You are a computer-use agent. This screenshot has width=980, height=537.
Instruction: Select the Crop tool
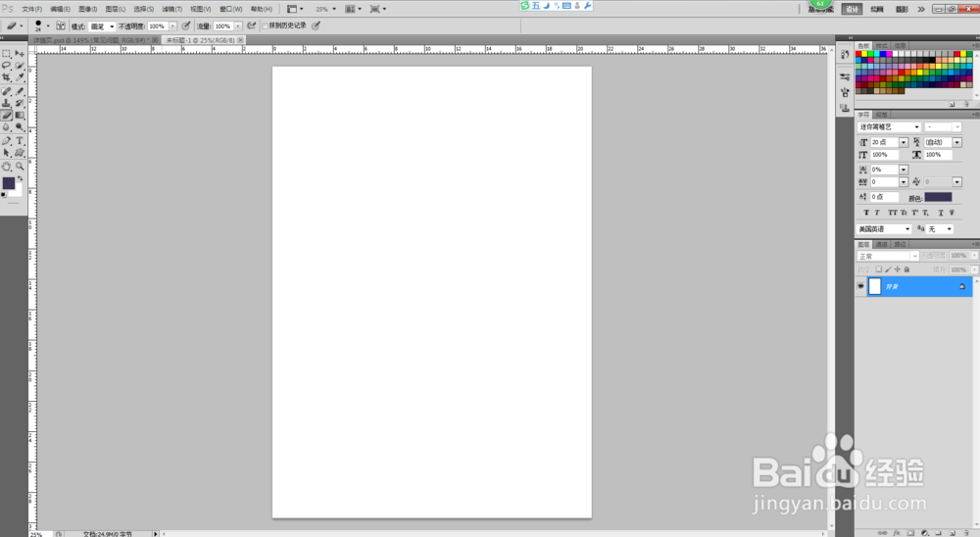tap(6, 77)
